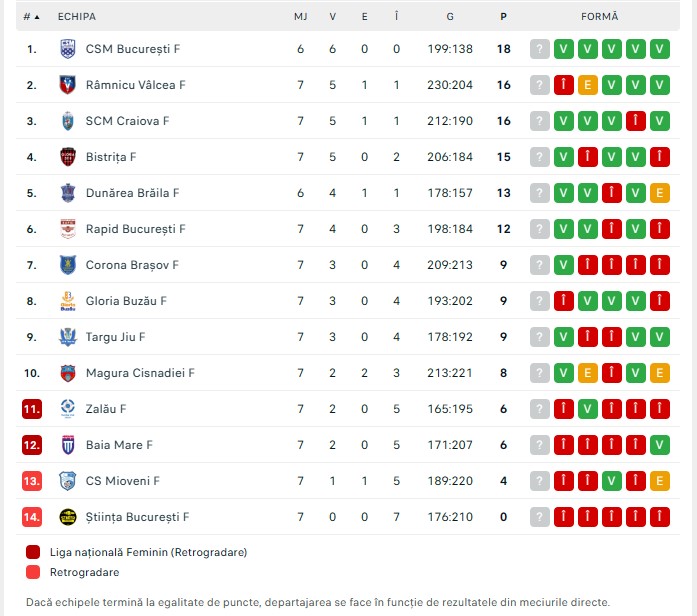Click the gray upcoming-match box for CSM București F
The width and height of the screenshot is (697, 616).
point(540,49)
